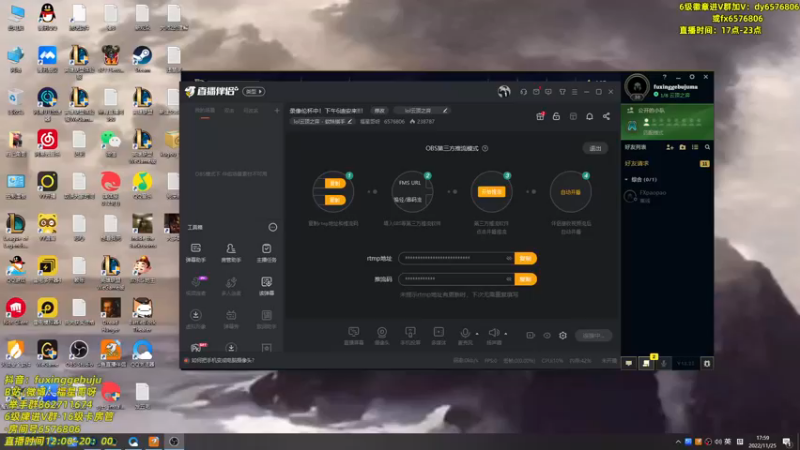The width and height of the screenshot is (800, 450).
Task: Open phone screen casting
Action: coord(410,335)
